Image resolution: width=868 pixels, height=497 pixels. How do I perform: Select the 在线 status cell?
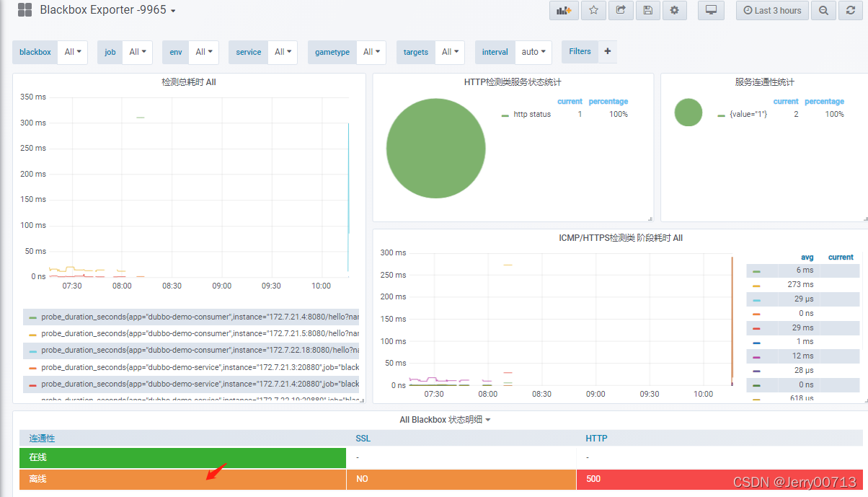point(183,457)
